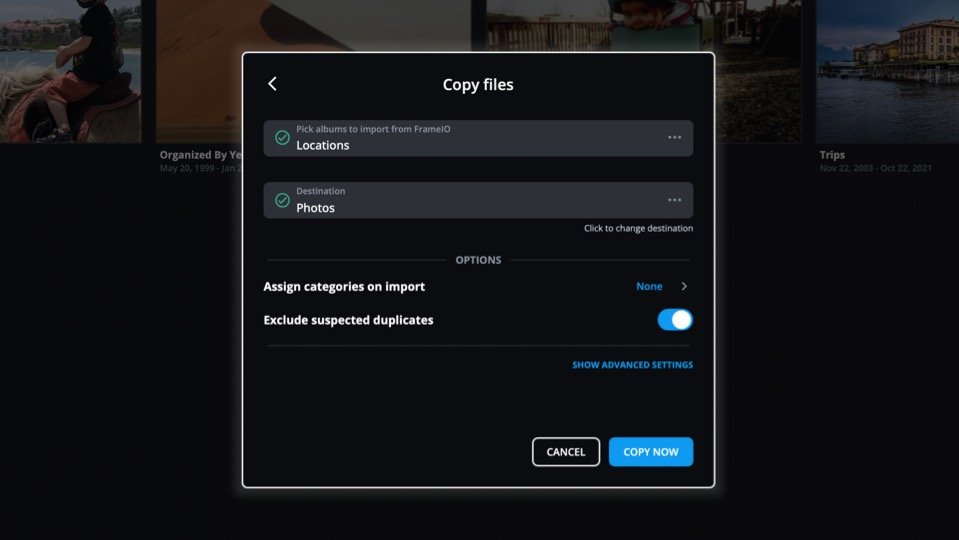Open the child on horse photo thumbnail
Viewport: 959px width, 540px height.
(70, 72)
